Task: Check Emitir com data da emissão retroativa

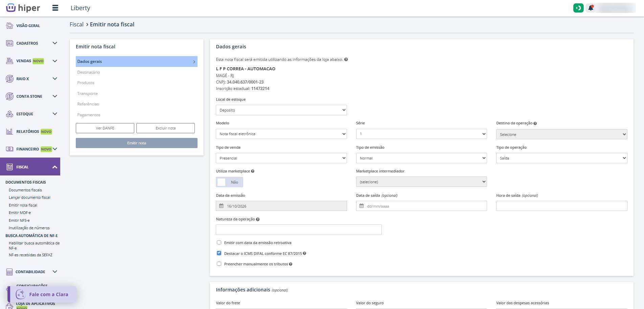Action: click(219, 242)
